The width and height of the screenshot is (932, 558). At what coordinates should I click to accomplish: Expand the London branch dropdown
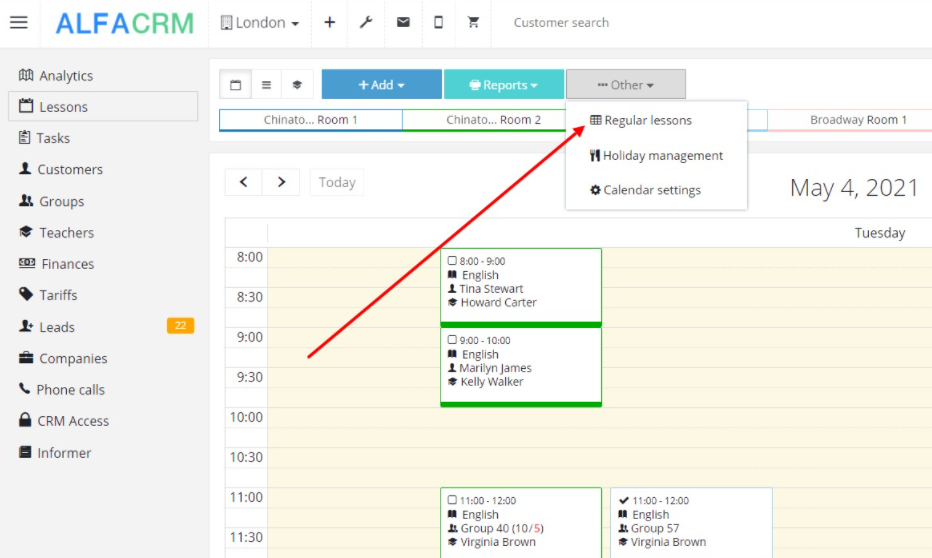pos(260,23)
